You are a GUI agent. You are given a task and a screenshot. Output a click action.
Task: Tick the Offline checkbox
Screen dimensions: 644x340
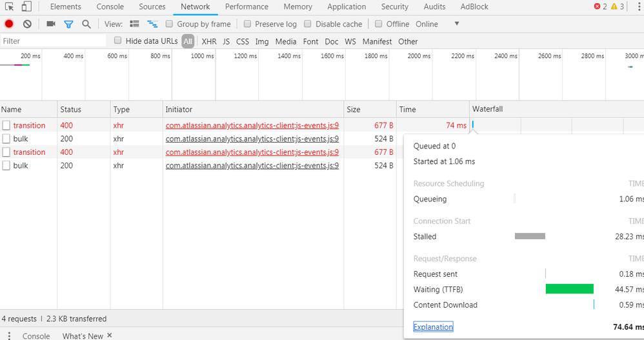pos(379,24)
